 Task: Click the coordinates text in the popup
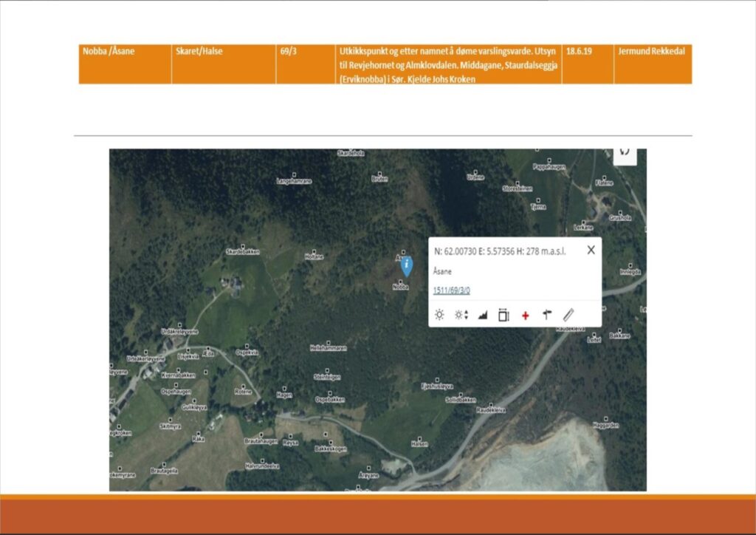(500, 251)
